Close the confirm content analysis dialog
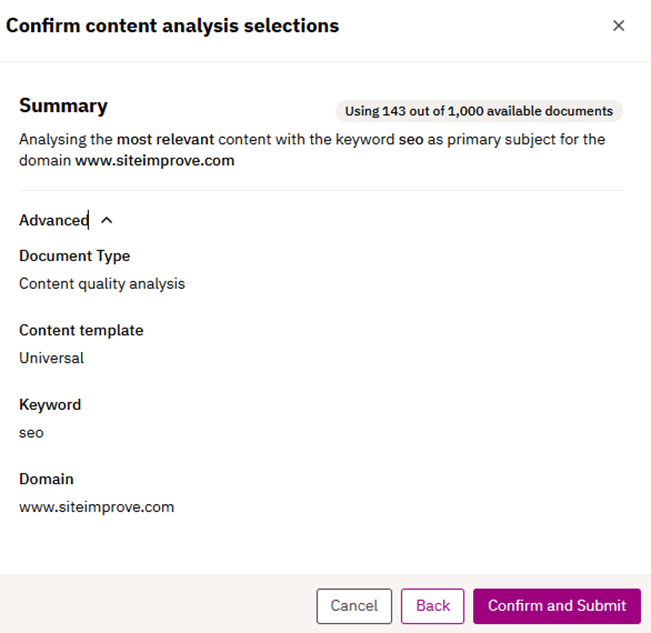The height and width of the screenshot is (633, 651). click(x=618, y=26)
